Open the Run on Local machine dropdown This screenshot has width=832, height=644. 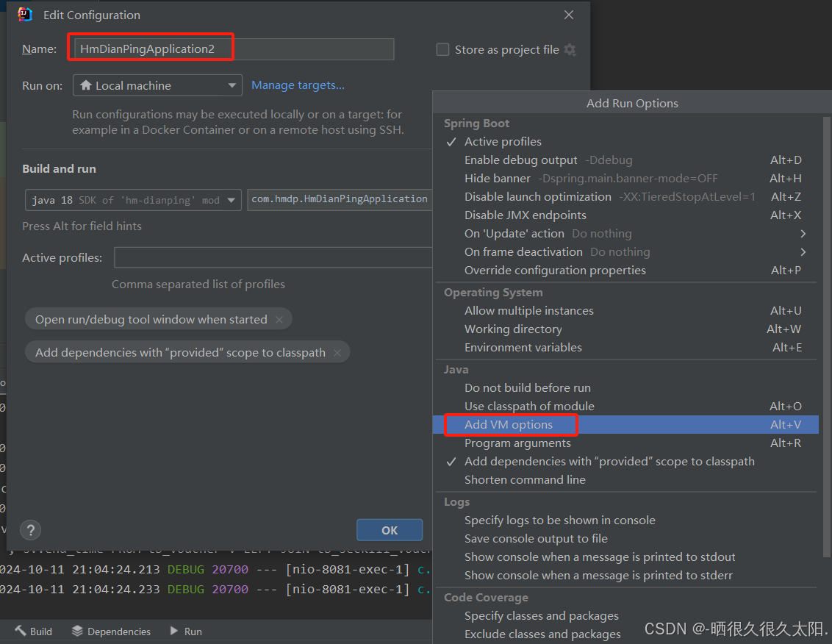point(157,85)
